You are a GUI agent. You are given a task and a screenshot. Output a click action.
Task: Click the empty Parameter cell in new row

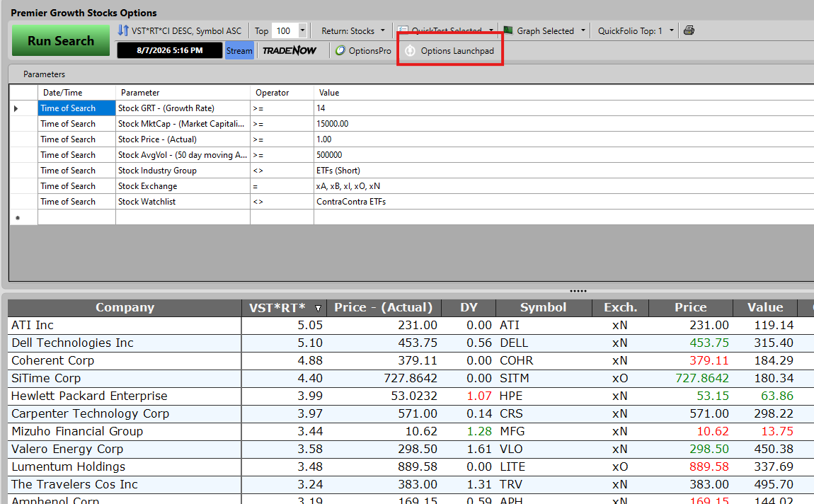pos(183,217)
